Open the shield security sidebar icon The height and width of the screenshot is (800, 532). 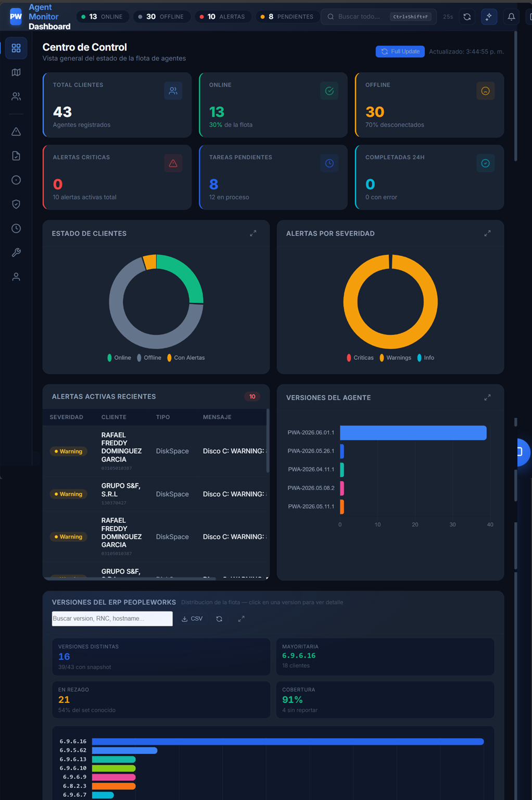tap(16, 204)
